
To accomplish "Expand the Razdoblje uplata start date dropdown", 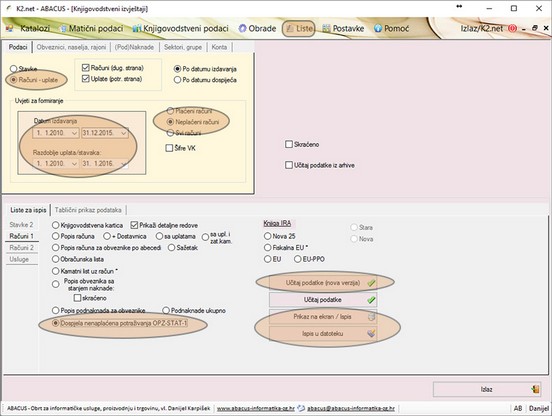I will 74,164.
